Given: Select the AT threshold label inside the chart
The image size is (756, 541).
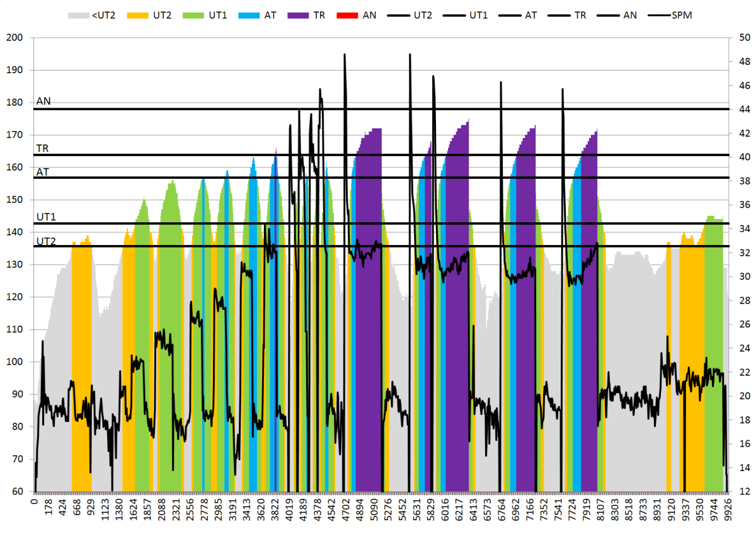Looking at the screenshot, I should point(43,171).
